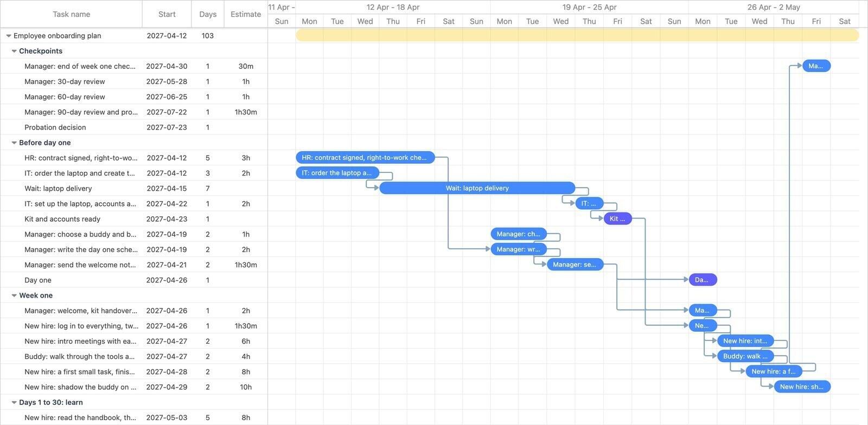Select the Probation decision task name
Screen dimensions: 868x425
click(55, 127)
